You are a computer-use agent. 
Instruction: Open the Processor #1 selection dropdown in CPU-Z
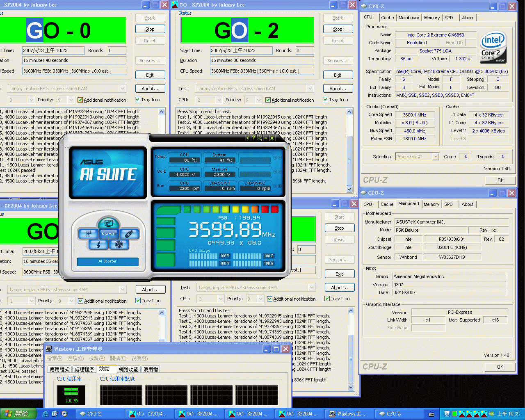pos(436,156)
